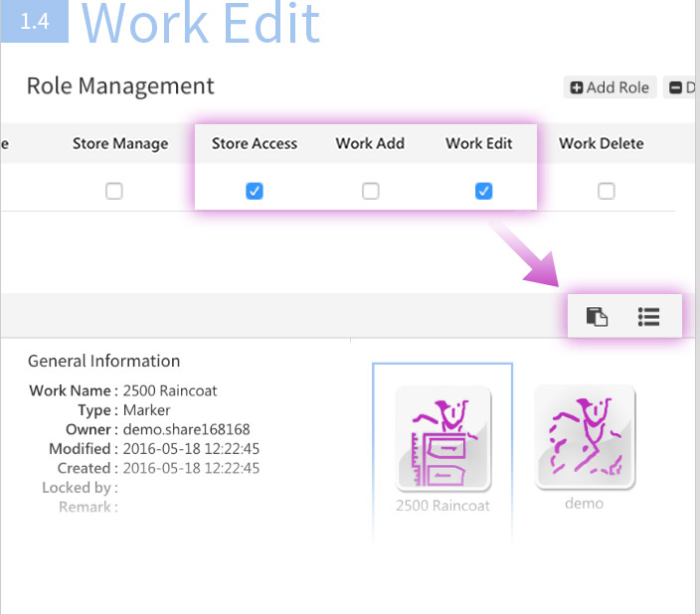Click the Store Manage column header

tap(120, 143)
